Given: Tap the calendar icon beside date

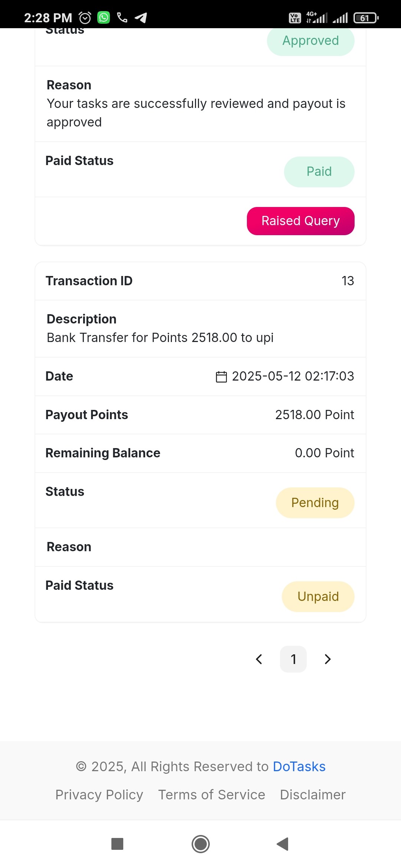Looking at the screenshot, I should (221, 377).
